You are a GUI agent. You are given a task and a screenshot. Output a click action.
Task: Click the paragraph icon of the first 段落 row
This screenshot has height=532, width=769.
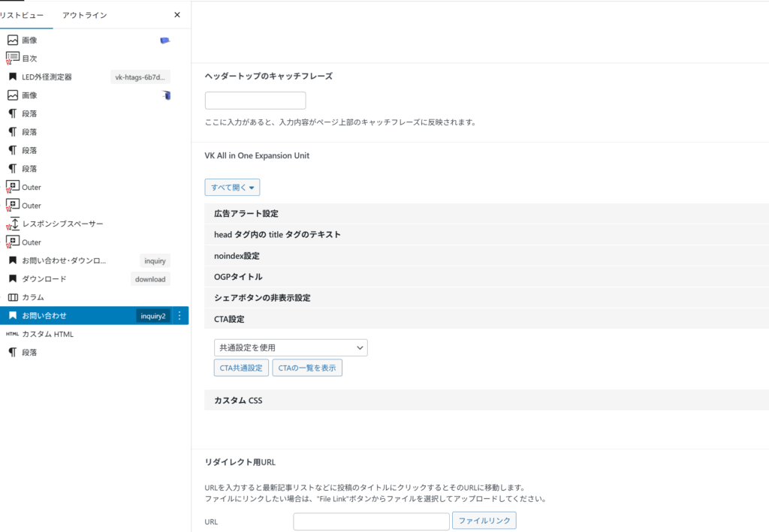(13, 113)
